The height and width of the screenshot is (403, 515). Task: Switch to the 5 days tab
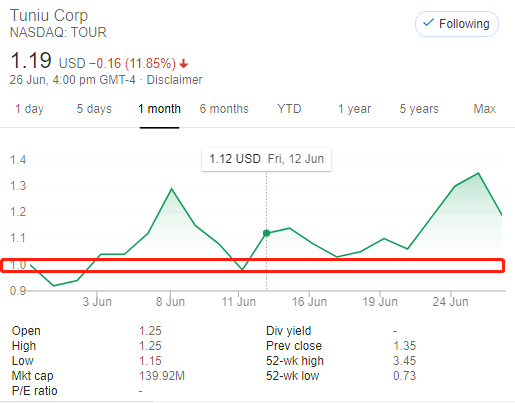94,109
